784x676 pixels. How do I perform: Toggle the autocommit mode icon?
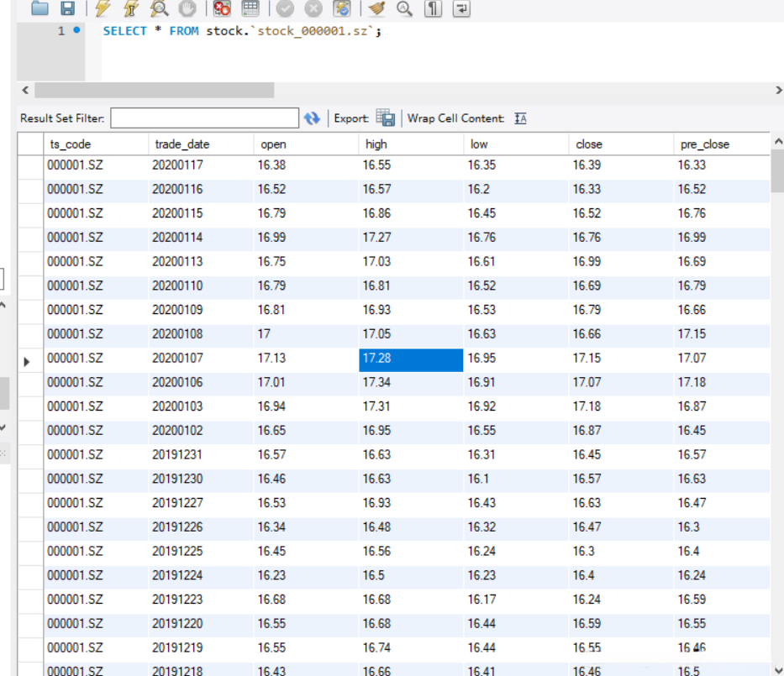click(341, 8)
